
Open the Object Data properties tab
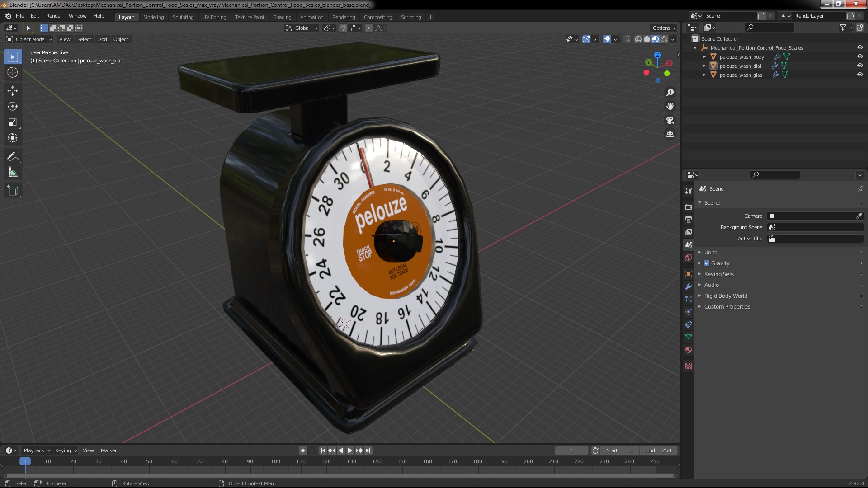point(689,337)
